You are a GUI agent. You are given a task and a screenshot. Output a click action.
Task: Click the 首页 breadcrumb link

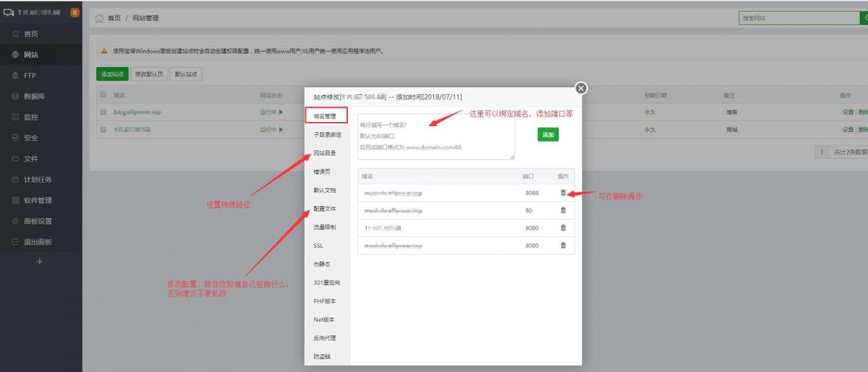click(x=114, y=18)
